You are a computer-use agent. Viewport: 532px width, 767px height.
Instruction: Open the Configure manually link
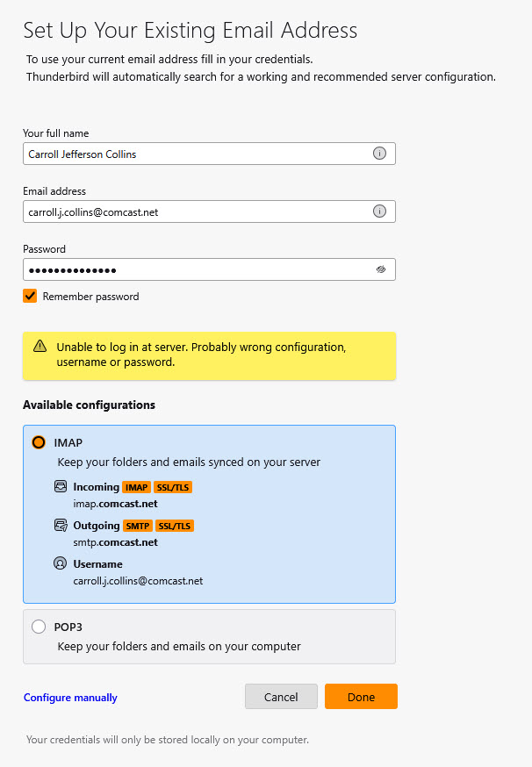70,698
